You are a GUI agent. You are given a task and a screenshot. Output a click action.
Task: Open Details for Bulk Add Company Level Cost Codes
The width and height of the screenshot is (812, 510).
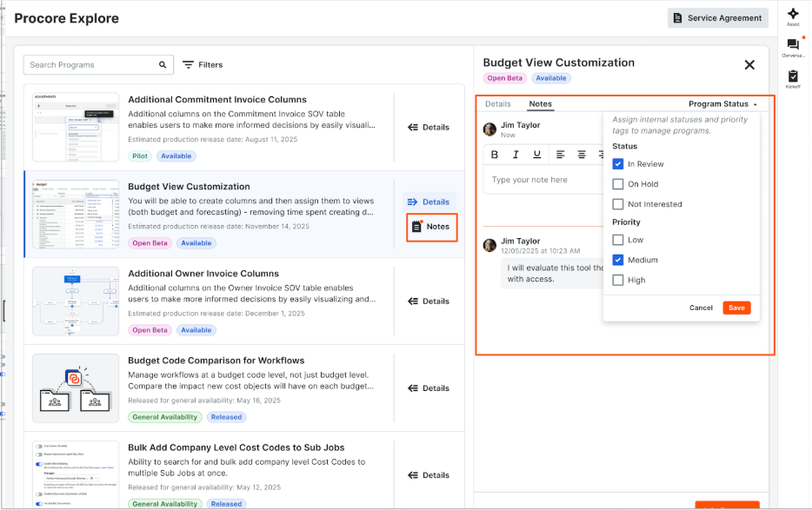(x=429, y=475)
